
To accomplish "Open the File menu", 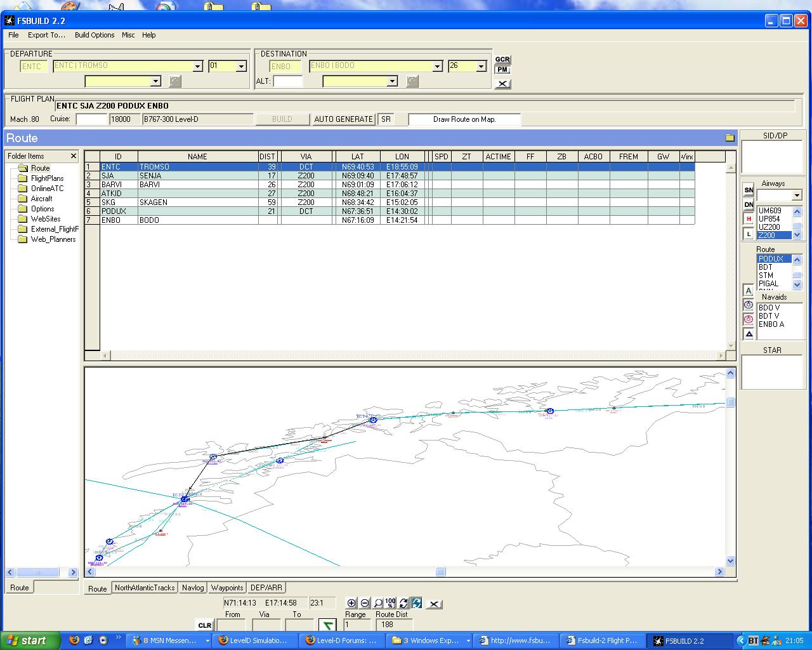I will pyautogui.click(x=13, y=35).
